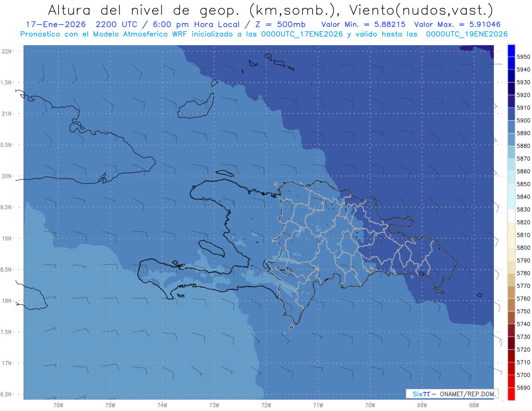
Task: Click the '68W' longitude label
Action: pos(474,405)
